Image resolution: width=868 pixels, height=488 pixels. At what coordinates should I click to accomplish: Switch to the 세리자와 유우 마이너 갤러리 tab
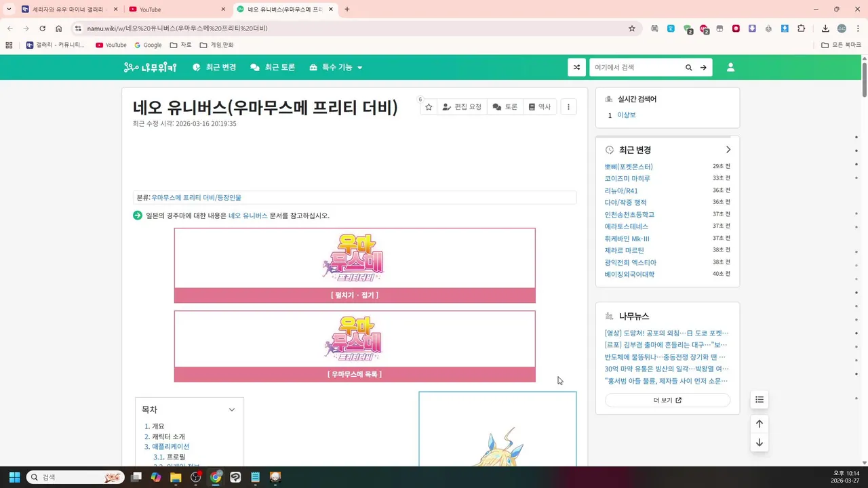(68, 9)
